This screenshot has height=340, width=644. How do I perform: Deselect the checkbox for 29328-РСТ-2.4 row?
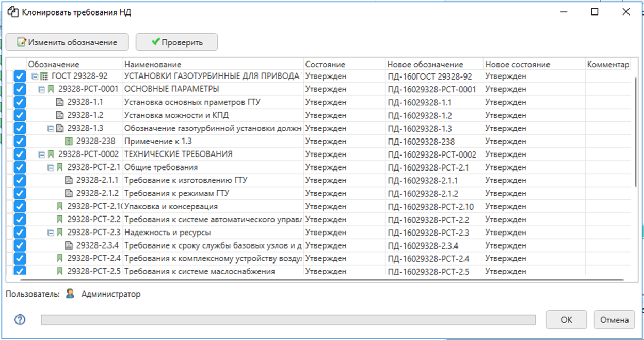[x=19, y=258]
